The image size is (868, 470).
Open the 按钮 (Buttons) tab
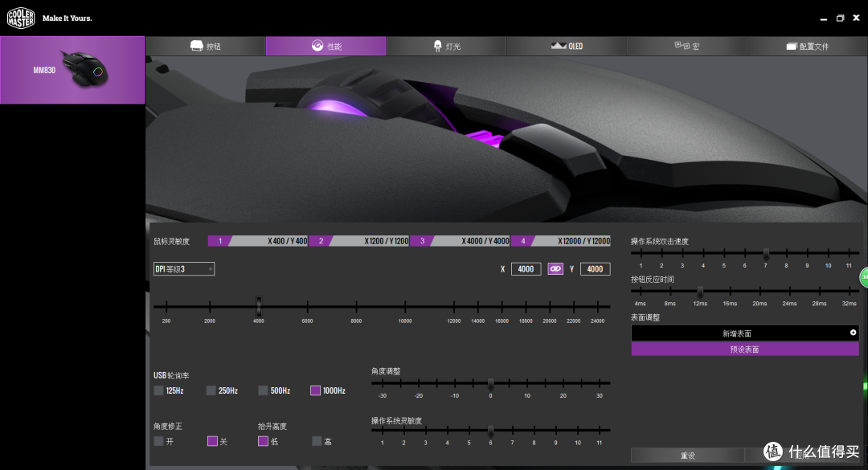coord(206,46)
